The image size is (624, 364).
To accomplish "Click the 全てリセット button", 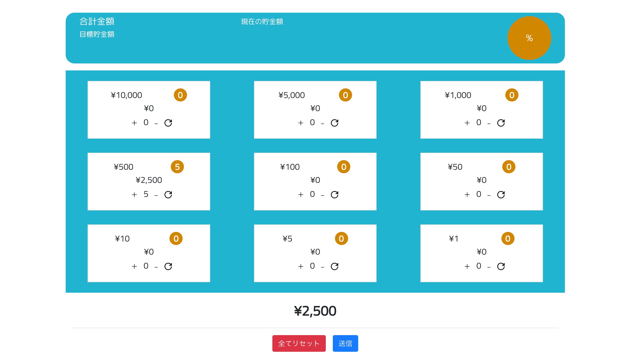I will click(299, 343).
